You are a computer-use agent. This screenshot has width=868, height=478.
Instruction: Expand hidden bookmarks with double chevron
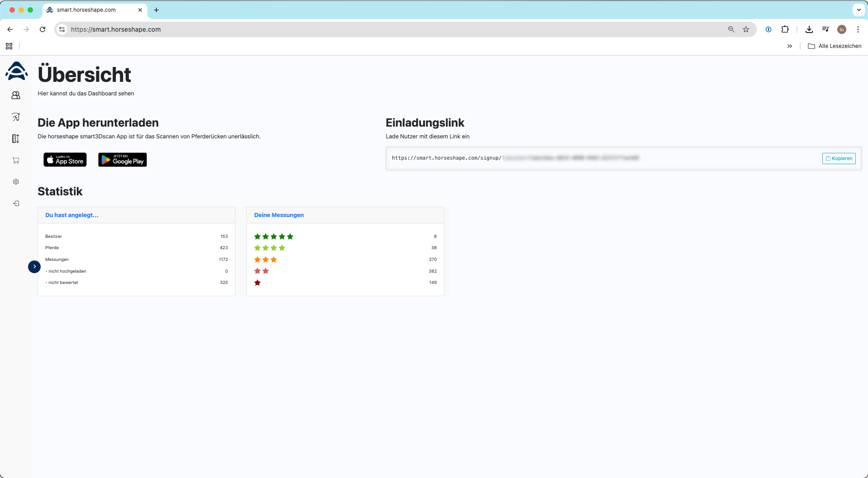click(790, 46)
